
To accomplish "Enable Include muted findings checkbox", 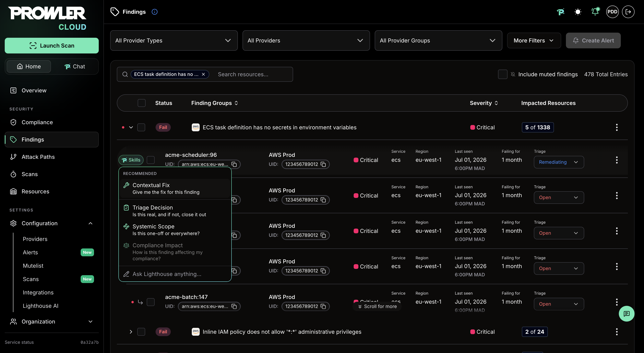I will pyautogui.click(x=503, y=74).
